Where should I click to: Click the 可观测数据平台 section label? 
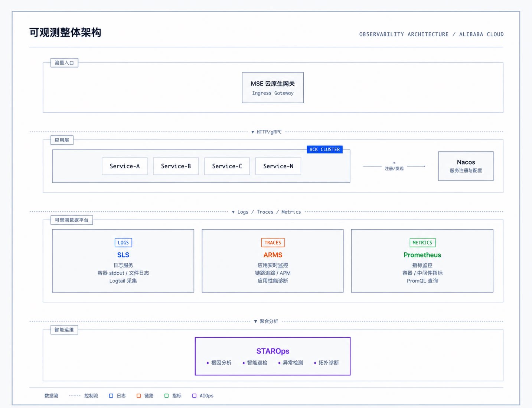(72, 220)
